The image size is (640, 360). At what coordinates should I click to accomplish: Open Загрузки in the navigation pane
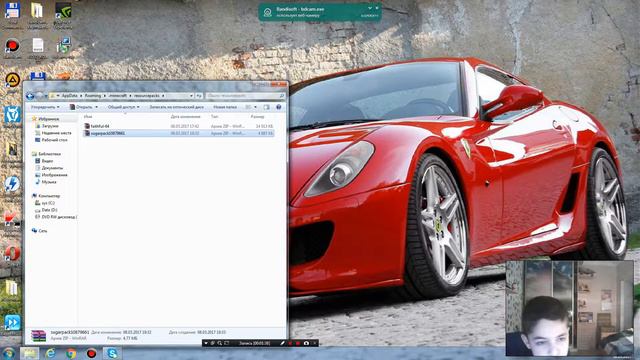50,126
